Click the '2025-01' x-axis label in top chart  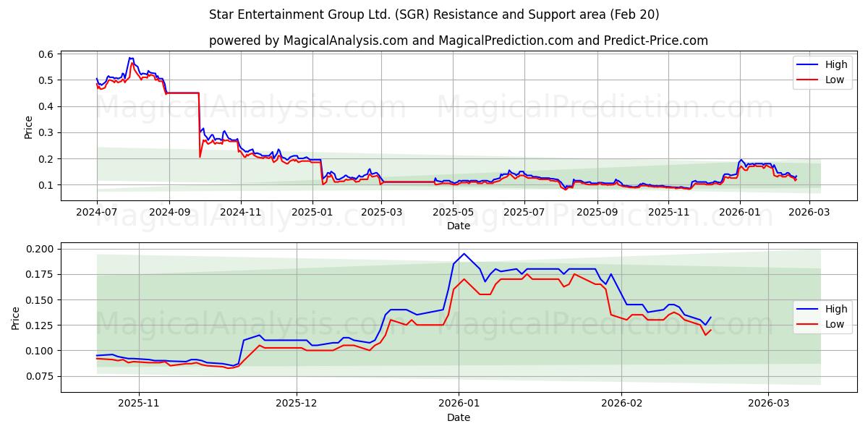(x=311, y=212)
